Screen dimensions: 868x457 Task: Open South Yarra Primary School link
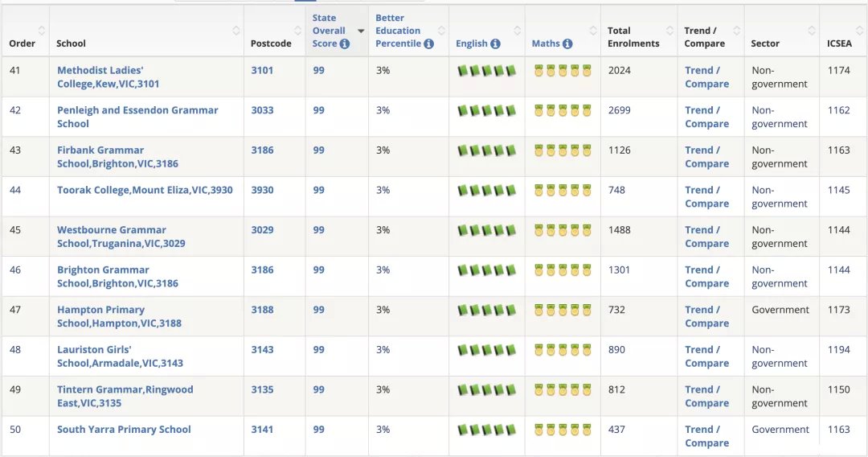[x=124, y=430]
